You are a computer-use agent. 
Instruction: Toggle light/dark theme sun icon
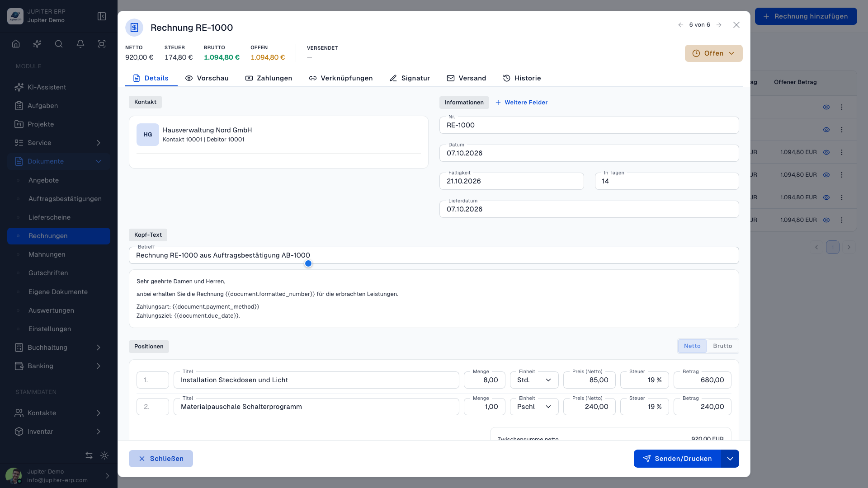point(104,455)
